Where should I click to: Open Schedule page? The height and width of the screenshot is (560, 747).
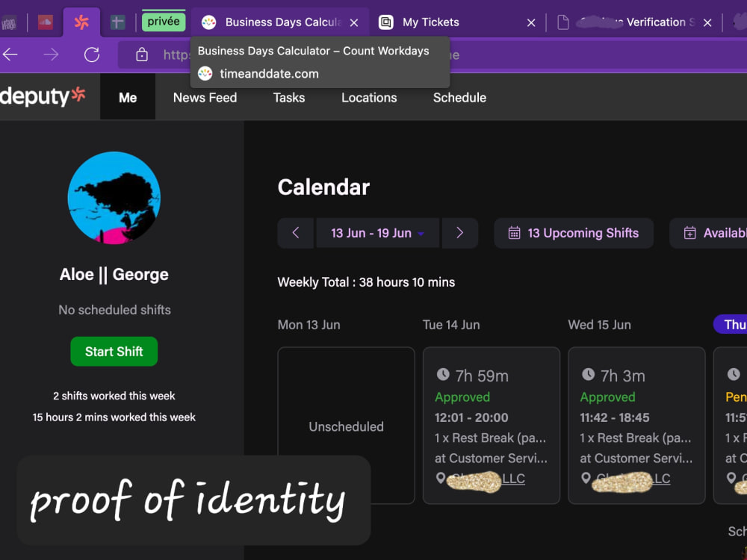459,97
